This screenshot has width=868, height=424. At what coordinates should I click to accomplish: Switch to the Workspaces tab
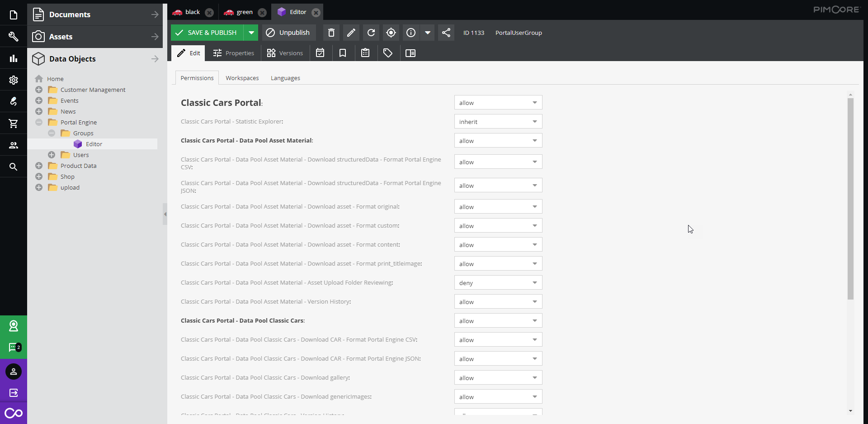tap(242, 78)
